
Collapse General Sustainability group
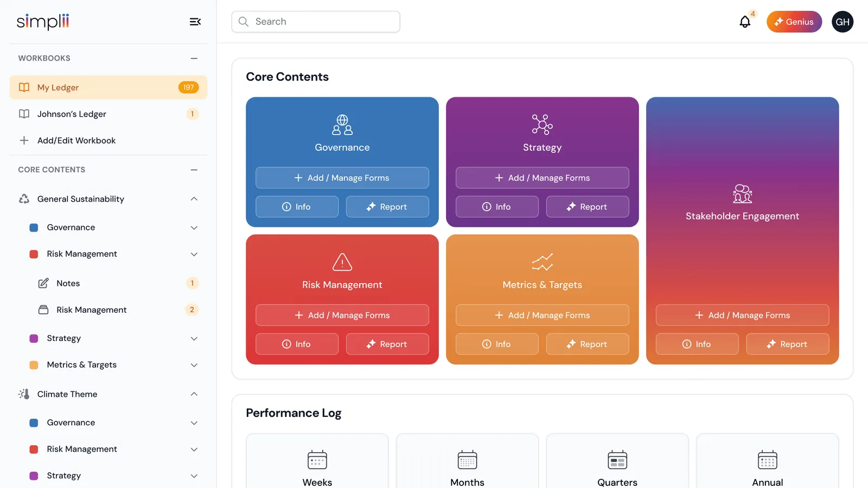point(194,199)
